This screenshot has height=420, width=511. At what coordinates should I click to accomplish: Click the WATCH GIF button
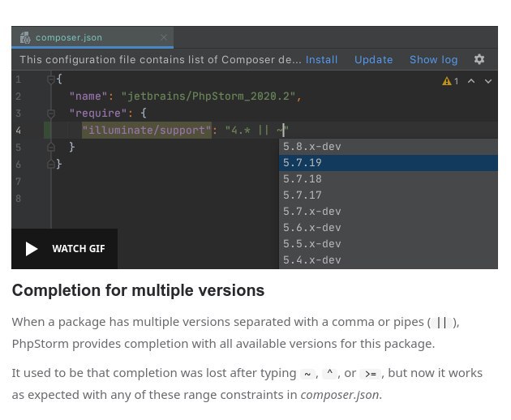click(65, 249)
